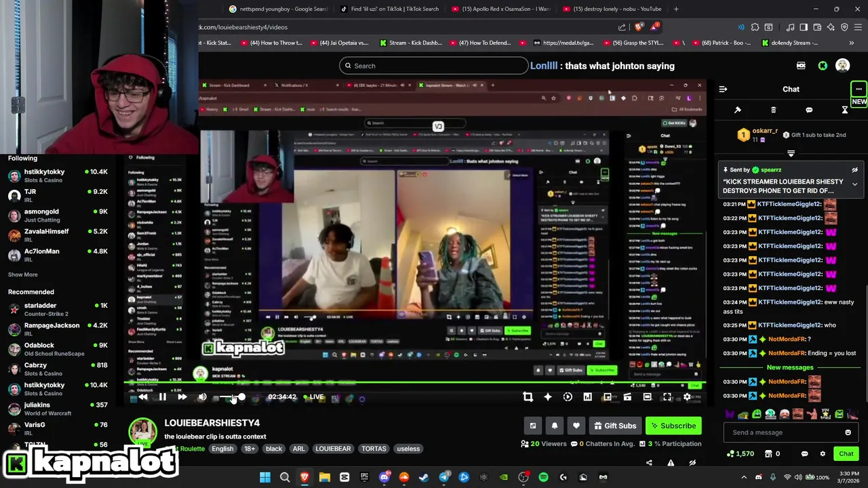Click the chat bubble icon beside gear

pyautogui.click(x=805, y=453)
